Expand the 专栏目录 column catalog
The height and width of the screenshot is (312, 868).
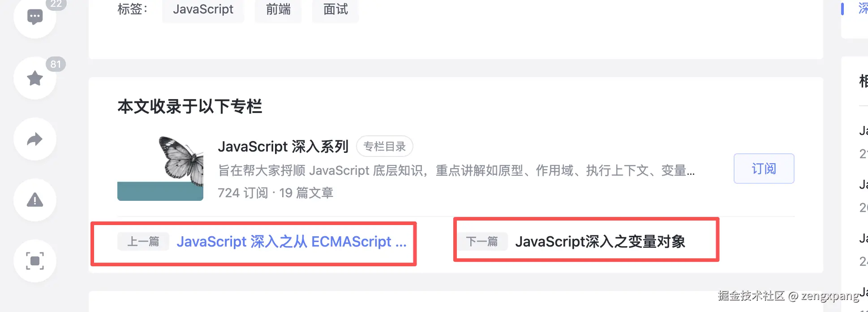[x=384, y=147]
